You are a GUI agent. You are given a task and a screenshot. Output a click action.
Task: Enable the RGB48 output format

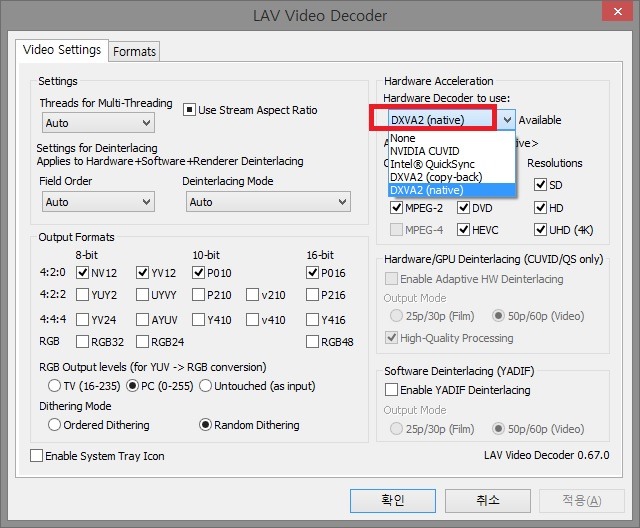tap(312, 342)
